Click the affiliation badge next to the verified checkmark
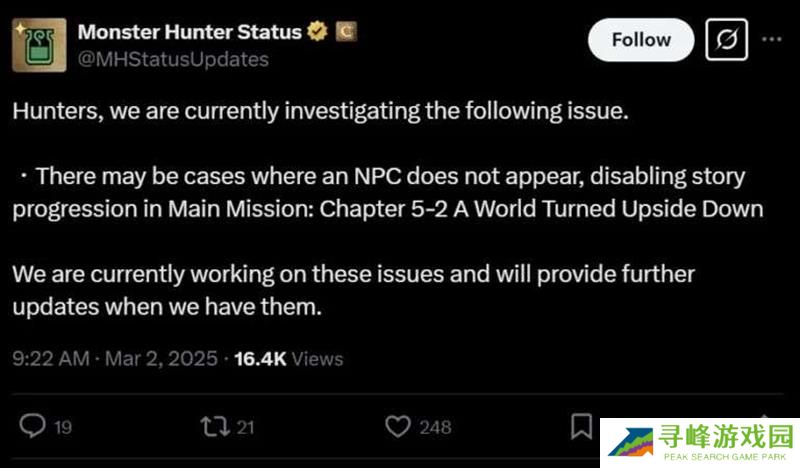 tap(344, 32)
